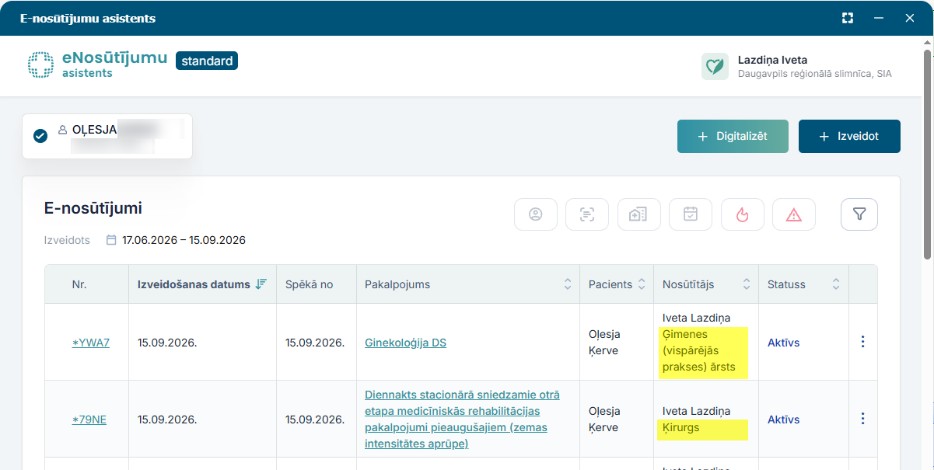The image size is (934, 470).
Task: Toggle the calendar check filter icon
Action: [690, 214]
